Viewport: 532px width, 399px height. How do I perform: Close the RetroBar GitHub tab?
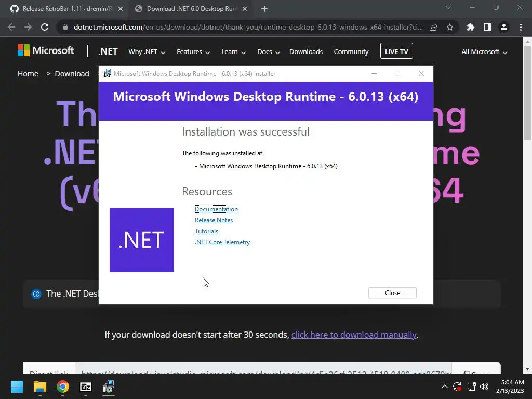121,9
